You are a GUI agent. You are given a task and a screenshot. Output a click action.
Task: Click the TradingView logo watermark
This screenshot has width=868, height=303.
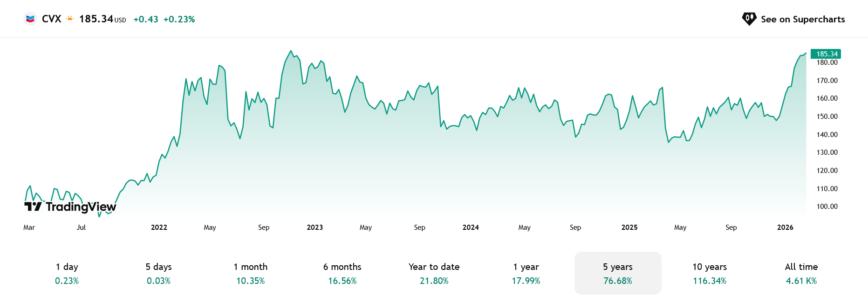[x=70, y=207]
